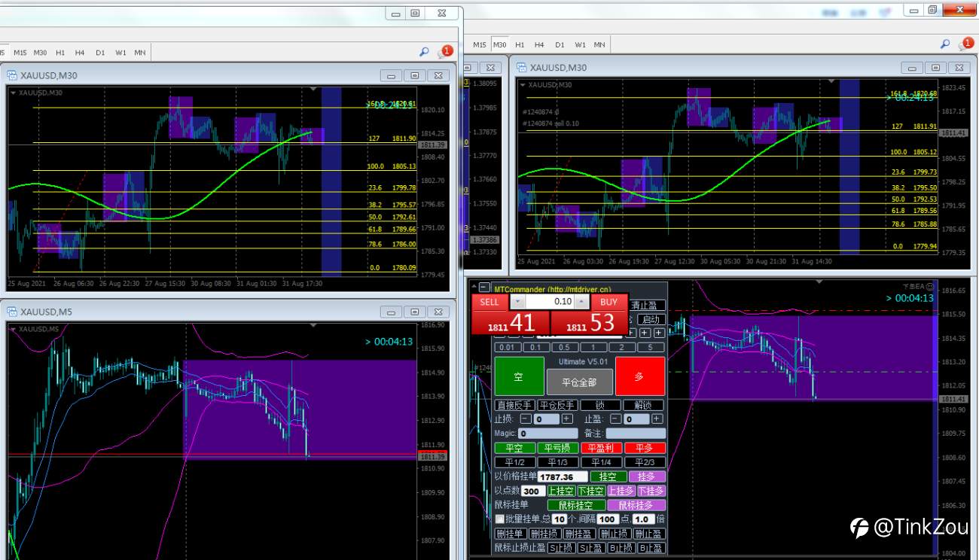The image size is (979, 560).
Task: Click 平多 close longs button
Action: 645,448
